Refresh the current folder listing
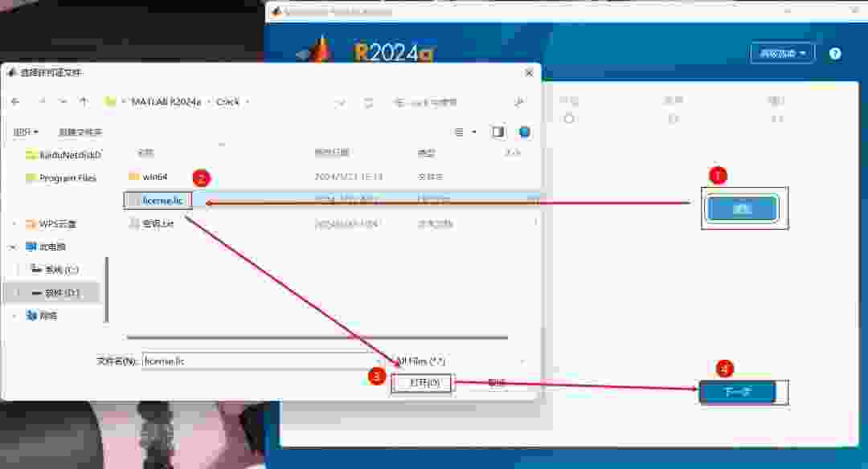 (368, 102)
